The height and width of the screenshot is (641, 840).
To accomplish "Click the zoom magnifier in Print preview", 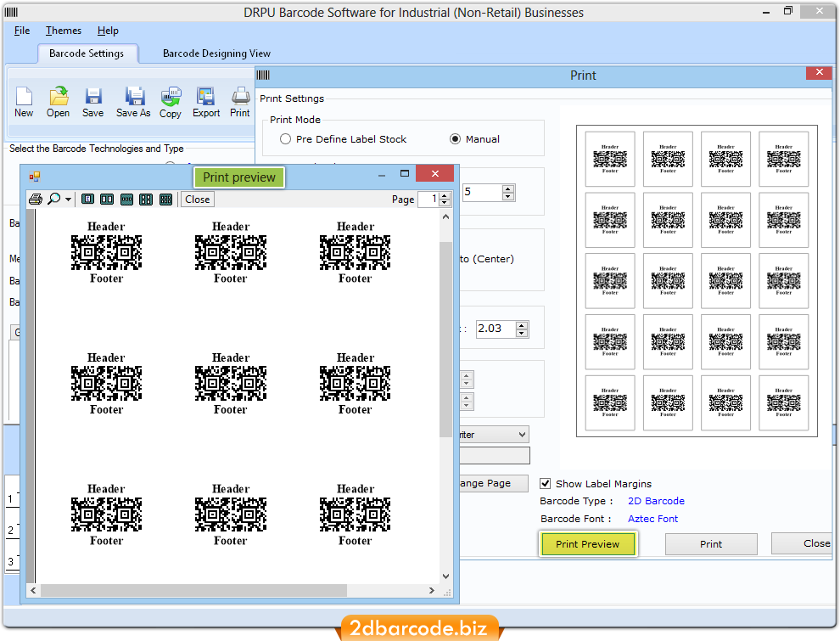I will [54, 199].
